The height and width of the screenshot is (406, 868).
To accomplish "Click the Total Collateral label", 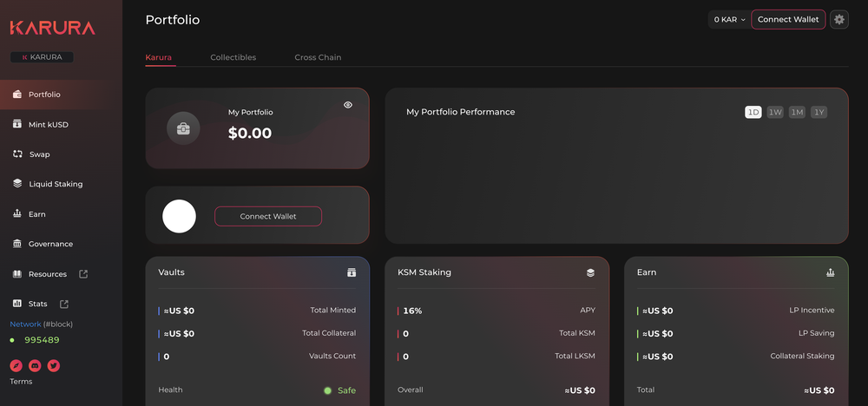I will [x=329, y=333].
